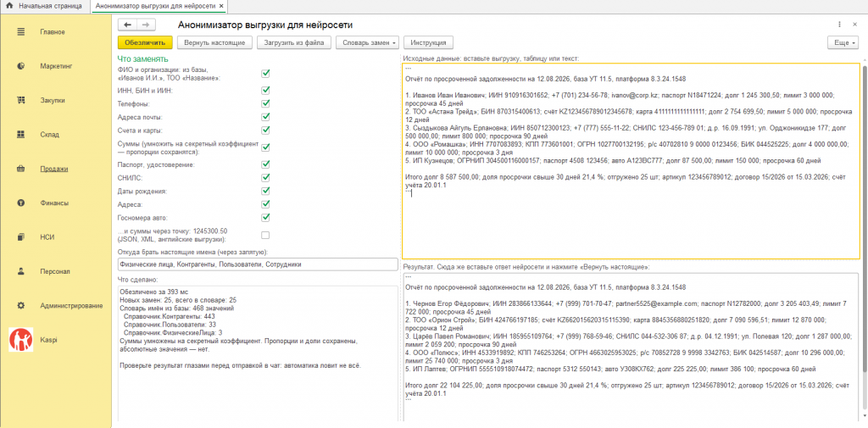Viewport: 868px width, 428px height.
Task: Click the line Словарь имён из базы: 468 значений
Action: (x=176, y=308)
